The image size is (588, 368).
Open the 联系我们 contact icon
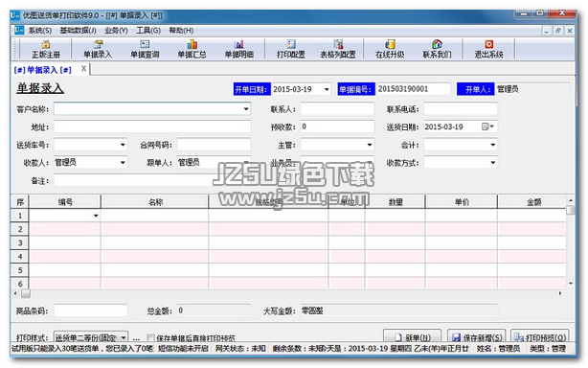tap(437, 49)
